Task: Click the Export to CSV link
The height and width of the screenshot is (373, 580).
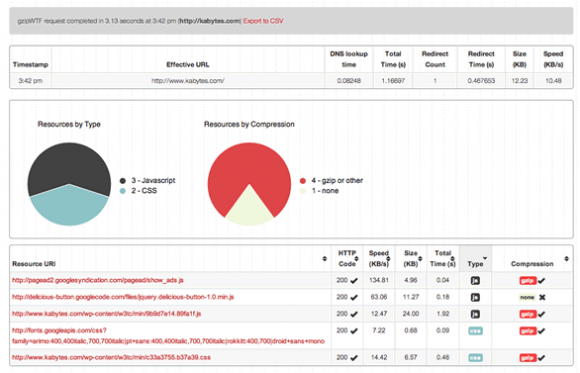Action: [x=263, y=21]
